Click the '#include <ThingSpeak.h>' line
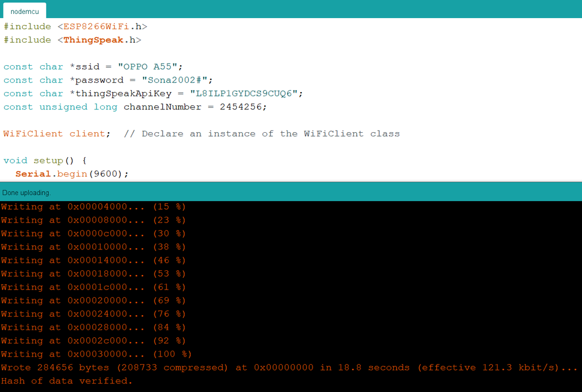 72,40
